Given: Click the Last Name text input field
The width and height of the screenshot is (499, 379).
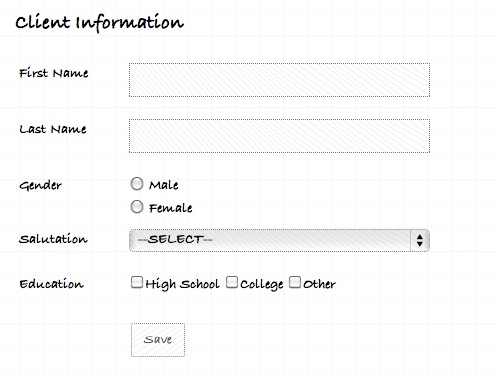Looking at the screenshot, I should click(279, 136).
